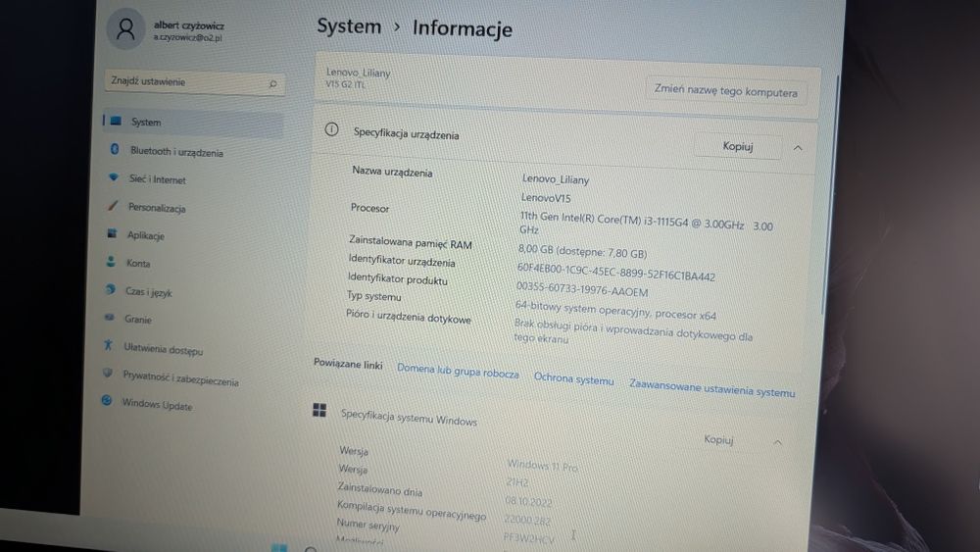
Task: Open the System settings category
Action: click(x=193, y=122)
